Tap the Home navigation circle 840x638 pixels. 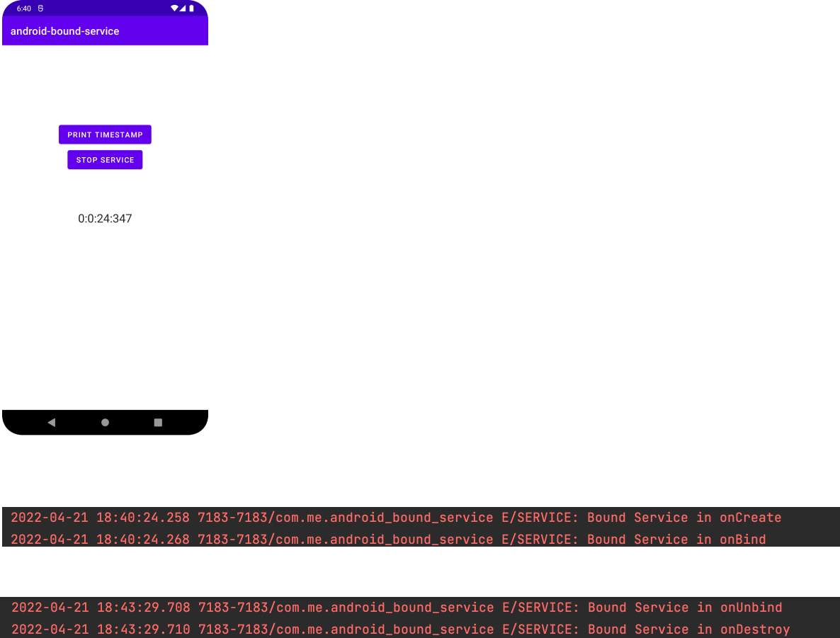tap(105, 422)
